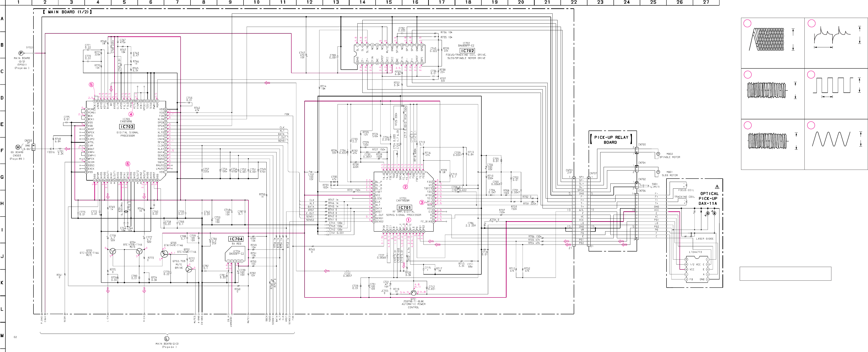Screen dimensions: 868x352
Task: Click the circled P main board connector
Action: tap(21, 53)
